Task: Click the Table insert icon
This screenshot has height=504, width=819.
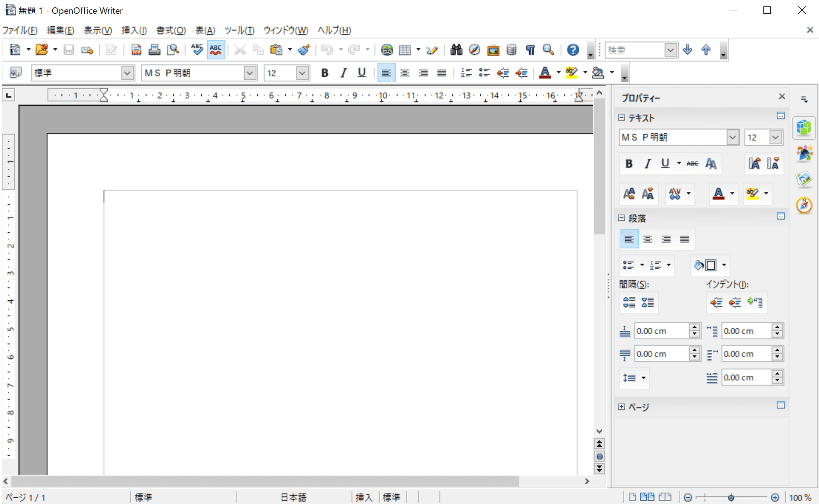Action: point(405,50)
